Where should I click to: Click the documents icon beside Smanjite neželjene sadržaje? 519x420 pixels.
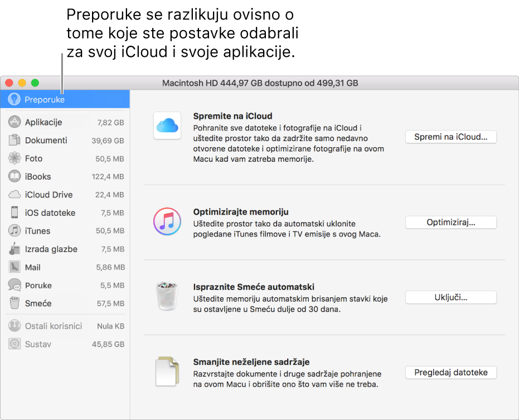(167, 371)
